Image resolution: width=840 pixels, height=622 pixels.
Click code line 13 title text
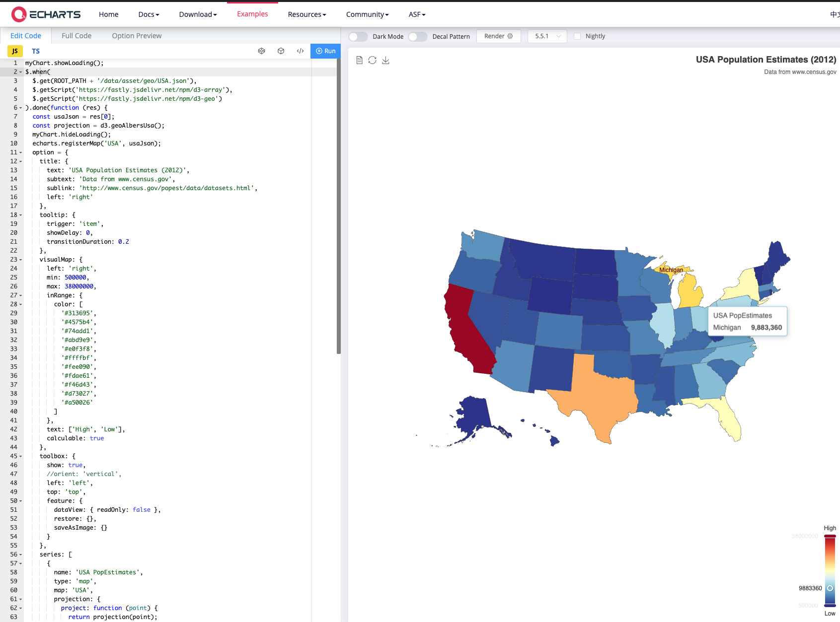[x=118, y=170]
